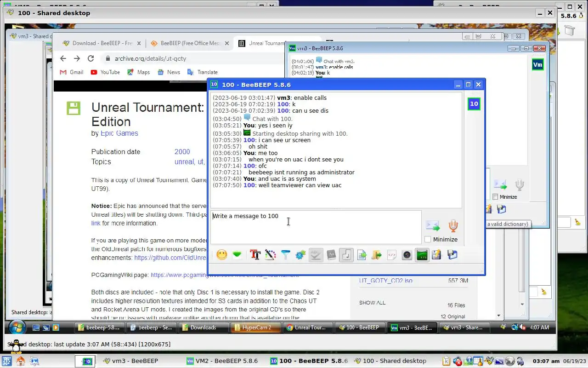
Task: Tick Minimize checkbox in vm3 BeeBEEP window
Action: pos(495,197)
